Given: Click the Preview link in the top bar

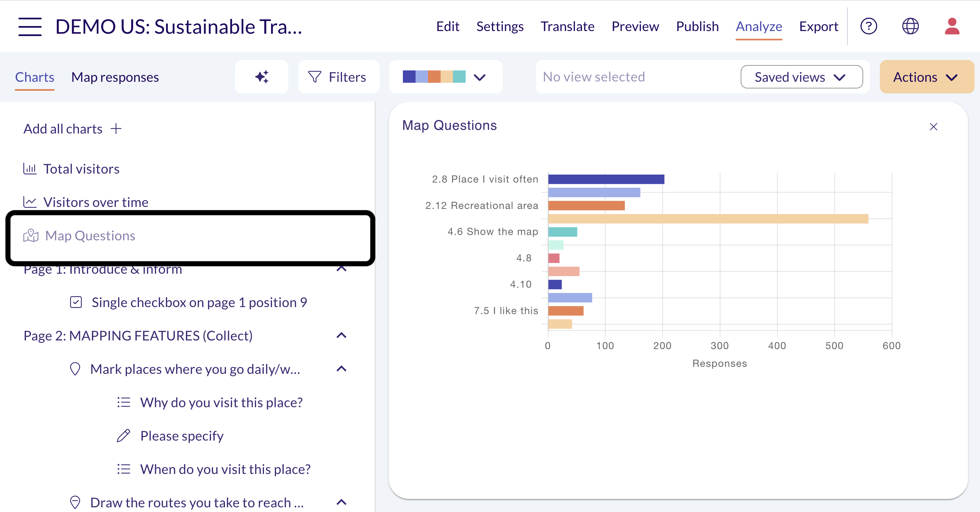Looking at the screenshot, I should point(635,26).
